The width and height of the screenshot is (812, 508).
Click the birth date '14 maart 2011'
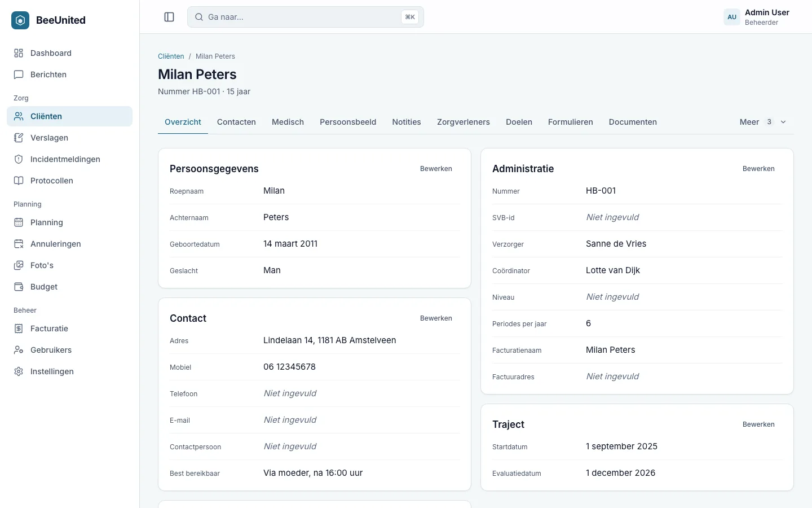point(290,244)
